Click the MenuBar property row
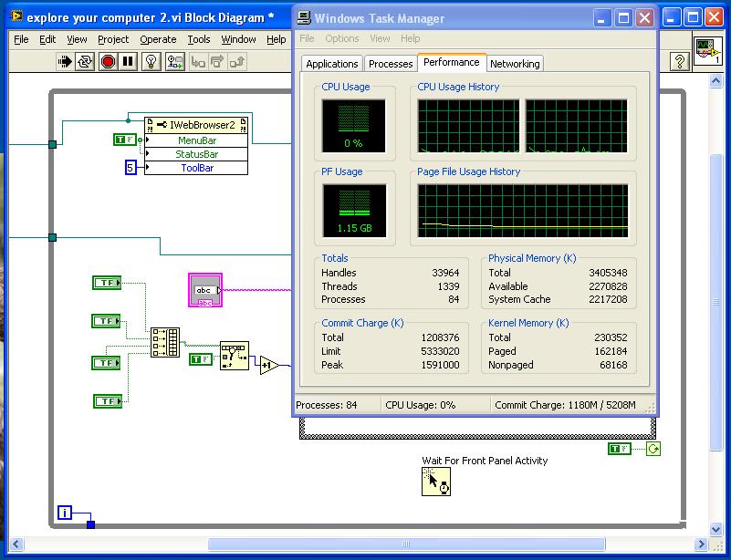The width and height of the screenshot is (731, 560). click(196, 140)
